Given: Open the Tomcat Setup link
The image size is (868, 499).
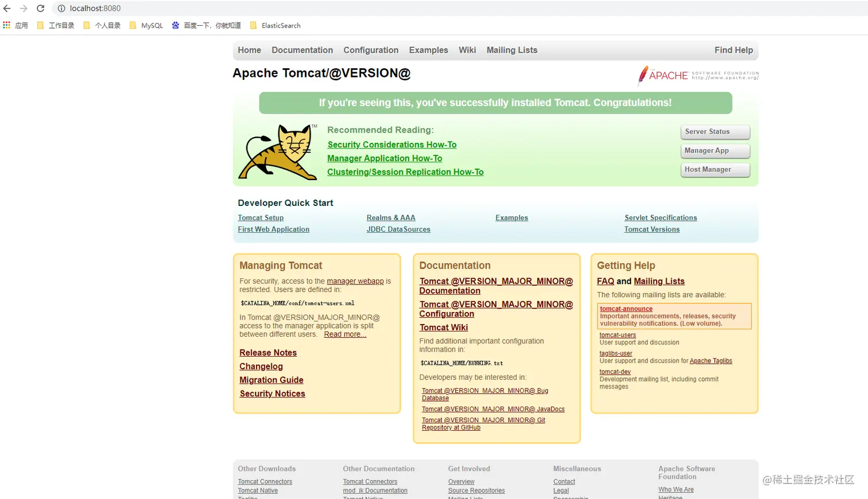Looking at the screenshot, I should click(261, 218).
